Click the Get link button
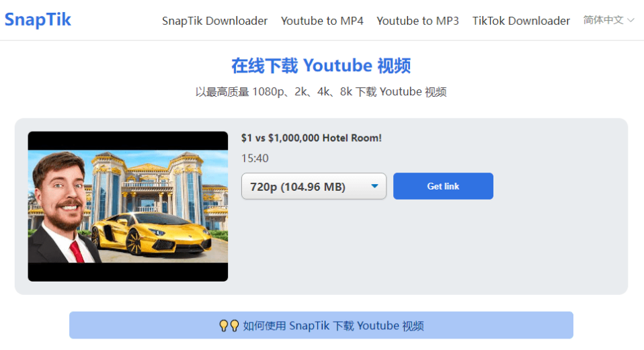 (x=443, y=186)
